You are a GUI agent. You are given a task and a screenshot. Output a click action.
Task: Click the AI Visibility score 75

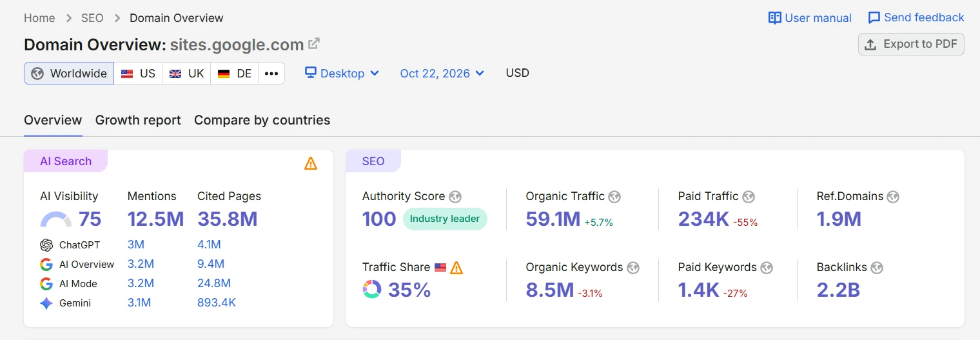point(90,219)
